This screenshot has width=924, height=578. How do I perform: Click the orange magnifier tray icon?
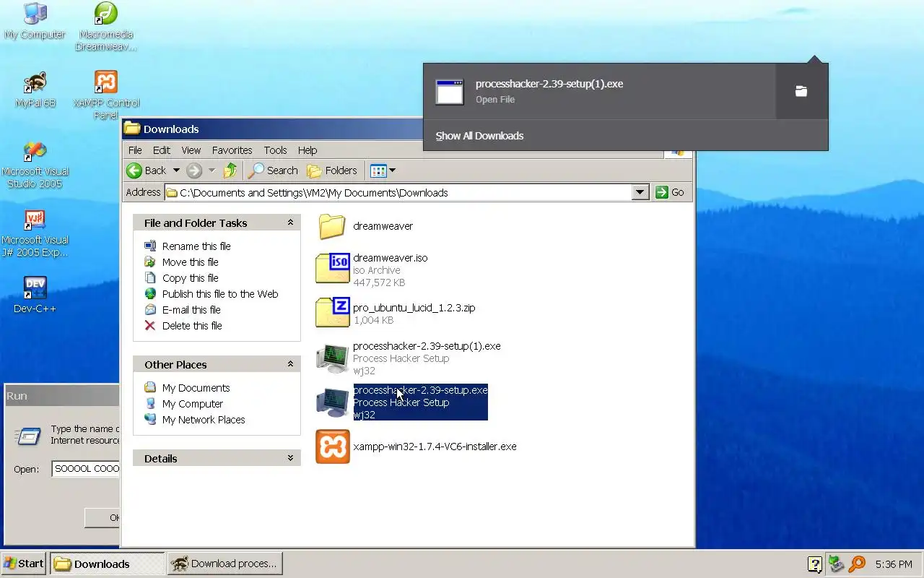(857, 563)
